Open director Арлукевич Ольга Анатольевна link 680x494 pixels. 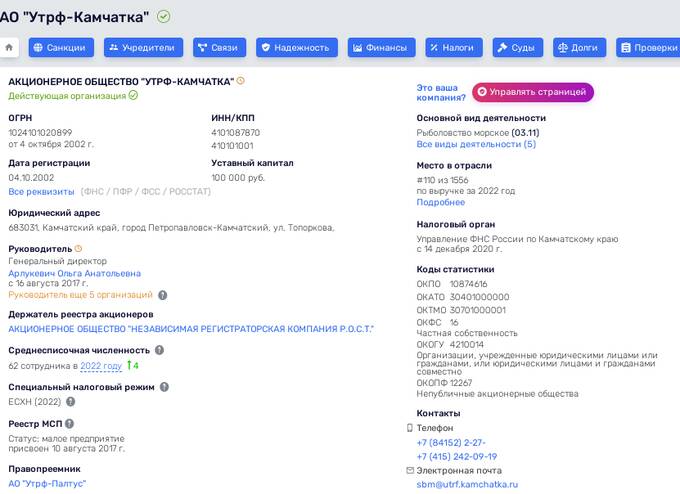pyautogui.click(x=75, y=273)
